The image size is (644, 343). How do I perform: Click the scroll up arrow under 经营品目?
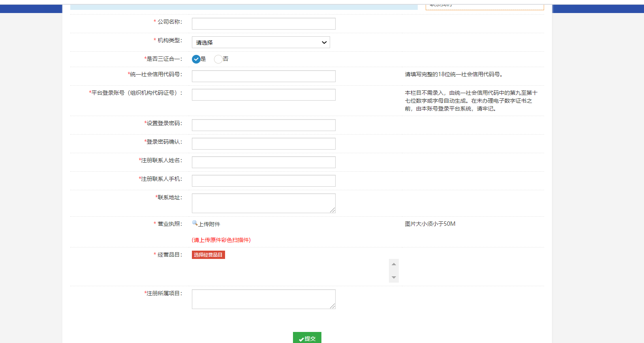394,264
